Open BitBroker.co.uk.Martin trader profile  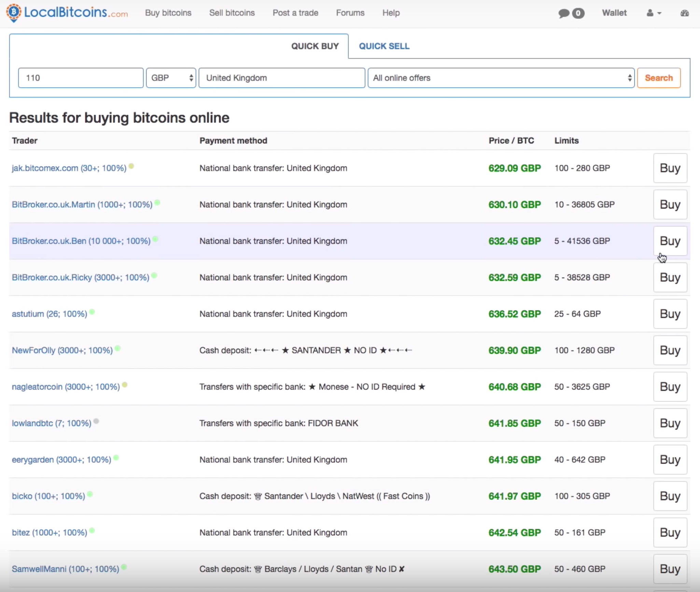[x=82, y=205]
